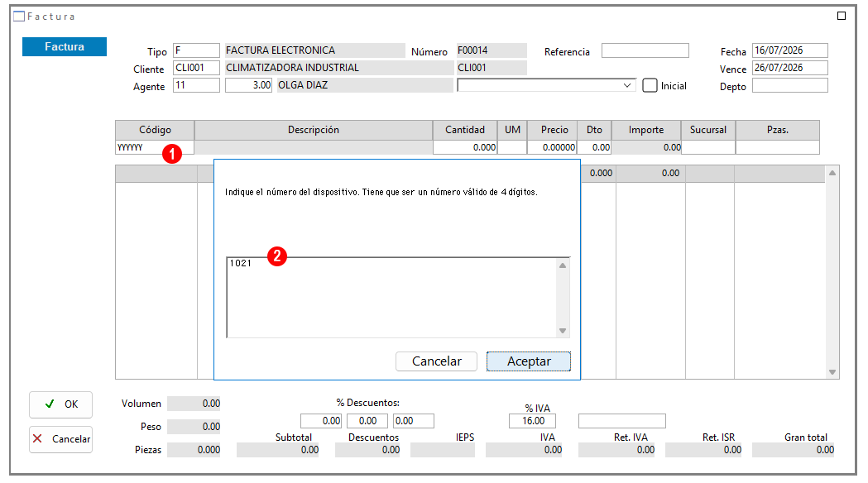Click the OK button with green checkmark
The width and height of the screenshot is (868, 483).
[61, 404]
